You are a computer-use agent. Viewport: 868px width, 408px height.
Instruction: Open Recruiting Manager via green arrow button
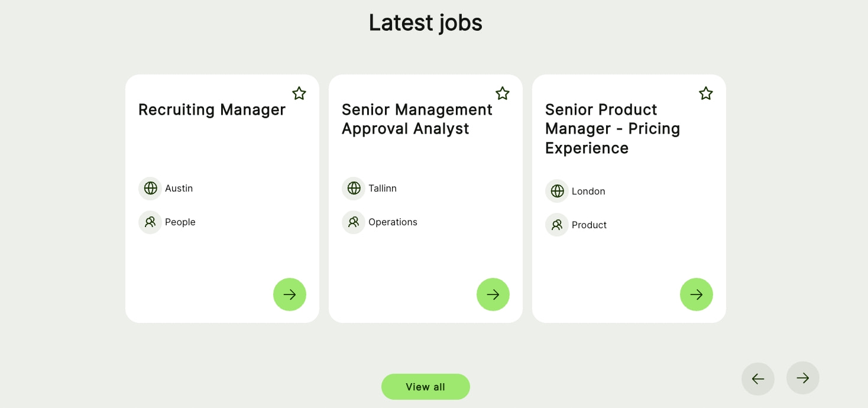[290, 294]
